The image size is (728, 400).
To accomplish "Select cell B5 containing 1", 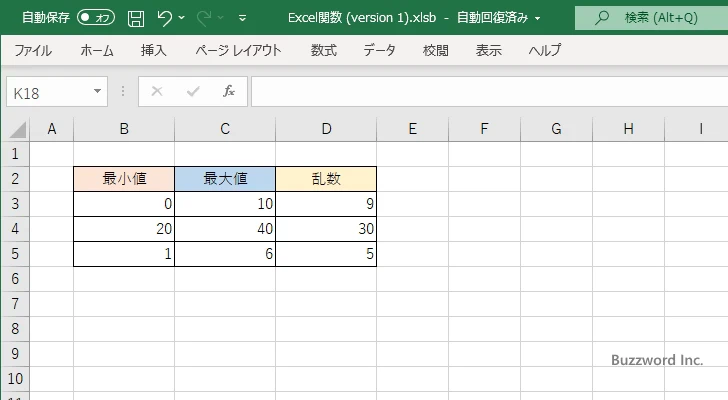I will 124,254.
